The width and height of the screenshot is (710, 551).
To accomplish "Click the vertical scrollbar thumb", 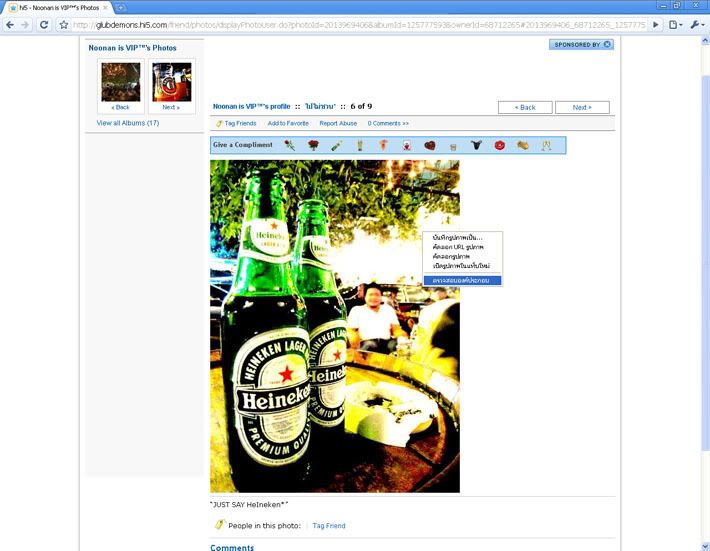I will coord(705,262).
